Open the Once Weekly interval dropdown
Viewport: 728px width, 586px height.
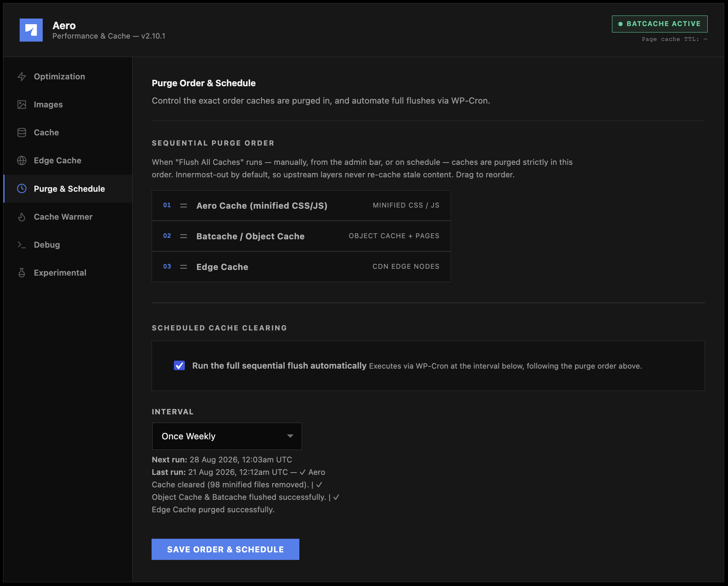click(x=227, y=436)
